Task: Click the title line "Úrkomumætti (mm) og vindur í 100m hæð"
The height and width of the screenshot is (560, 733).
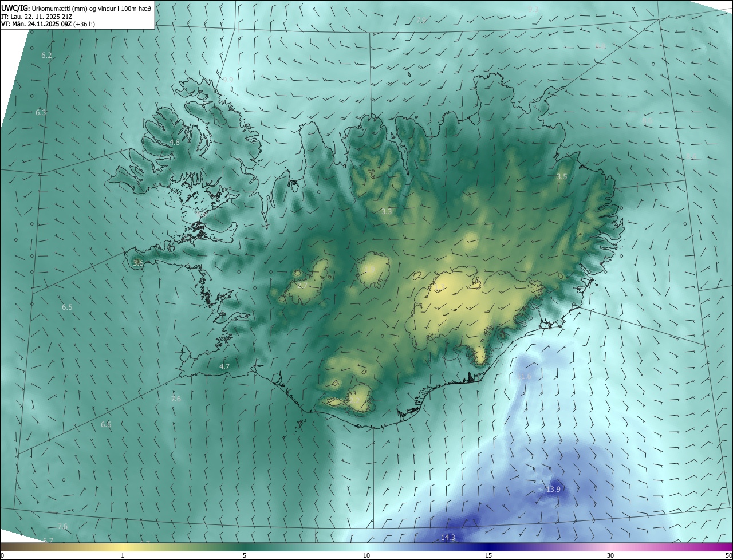Action: click(x=90, y=8)
